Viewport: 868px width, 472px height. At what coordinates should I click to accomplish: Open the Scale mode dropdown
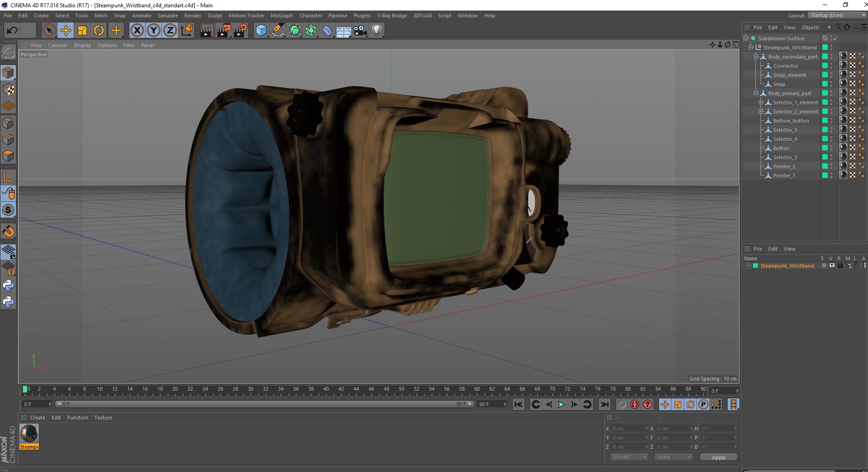[673, 457]
